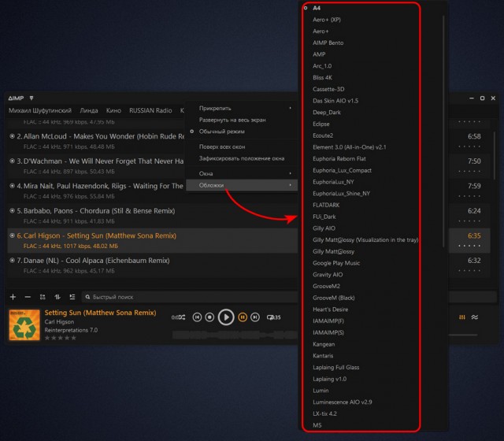Click the AIMP main menu icon
This screenshot has width=504, height=441.
(31, 98)
